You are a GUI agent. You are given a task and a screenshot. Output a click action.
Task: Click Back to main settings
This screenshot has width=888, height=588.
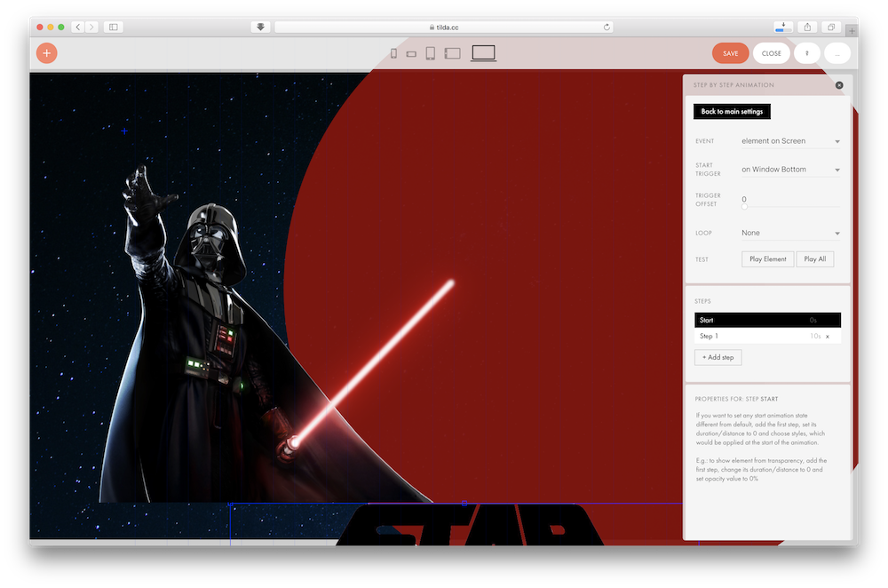(x=731, y=111)
